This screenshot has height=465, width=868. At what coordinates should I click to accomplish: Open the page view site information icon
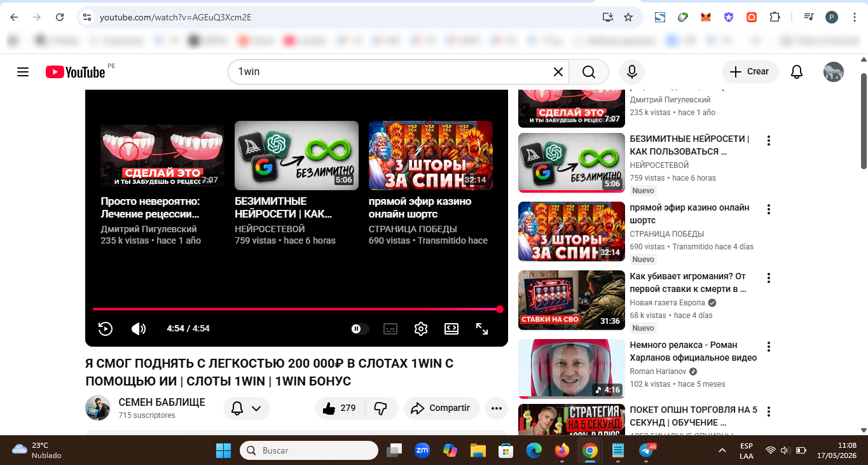[x=88, y=17]
